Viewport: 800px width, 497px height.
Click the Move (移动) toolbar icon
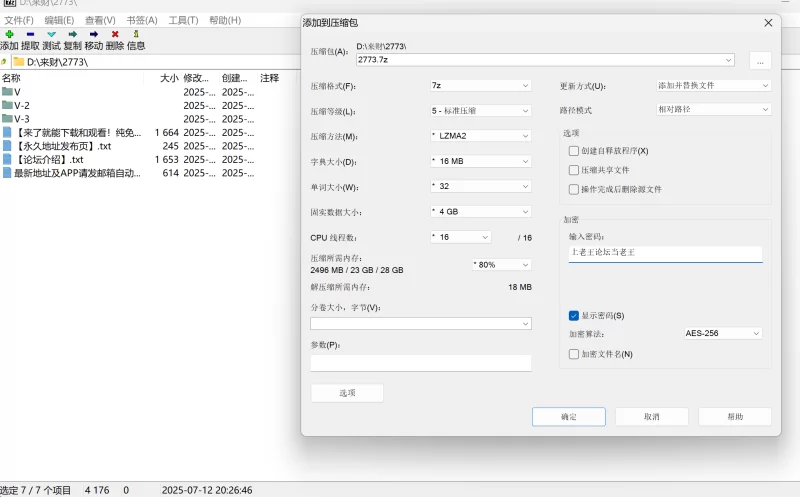(x=93, y=34)
